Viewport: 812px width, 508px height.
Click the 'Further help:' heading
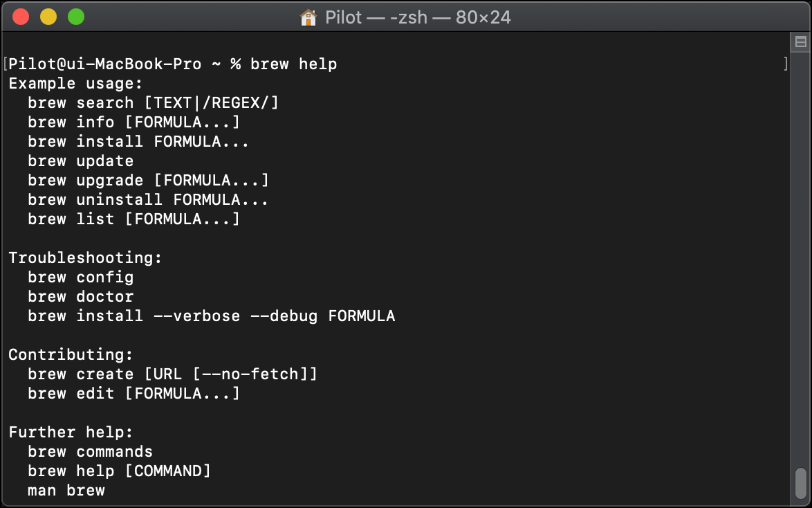[x=71, y=433]
